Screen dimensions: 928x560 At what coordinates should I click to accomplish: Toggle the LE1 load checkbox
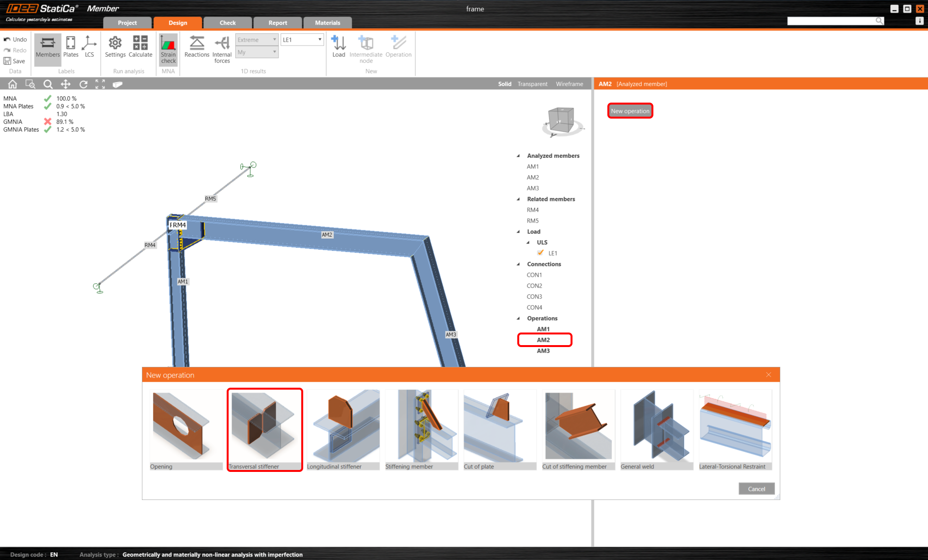click(x=541, y=253)
